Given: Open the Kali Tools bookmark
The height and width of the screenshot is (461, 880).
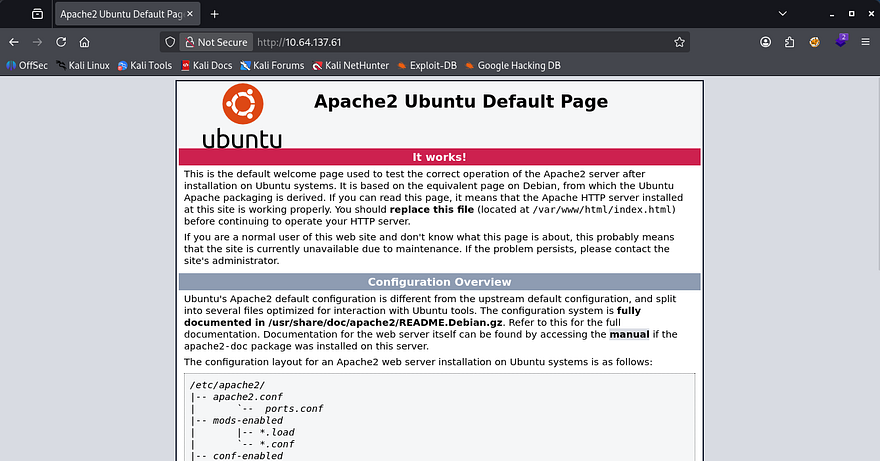Looking at the screenshot, I should click(145, 66).
